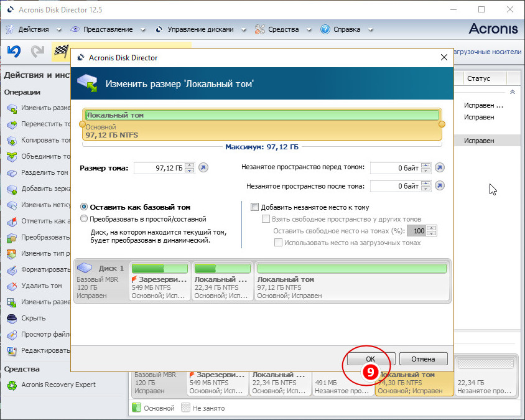Click the Размер тома input field
Screen dimensions: 525x420
(159, 167)
